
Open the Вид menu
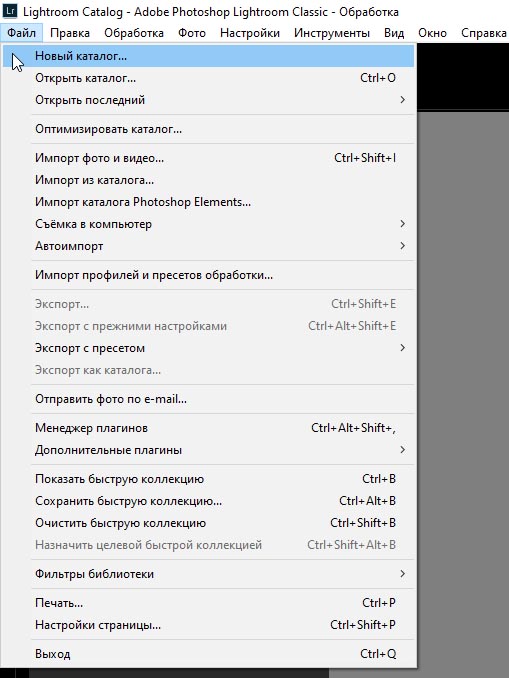(394, 33)
